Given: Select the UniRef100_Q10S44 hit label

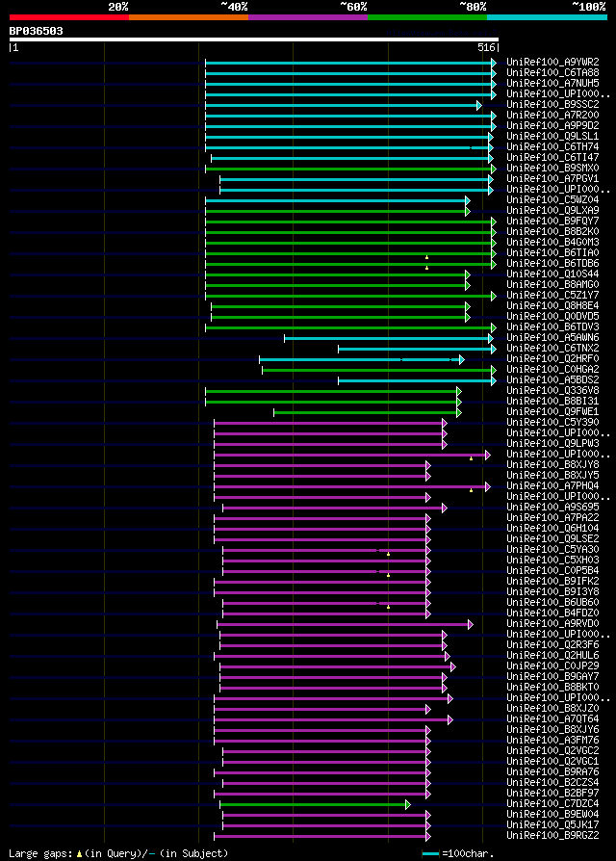Looking at the screenshot, I should click(x=552, y=274).
